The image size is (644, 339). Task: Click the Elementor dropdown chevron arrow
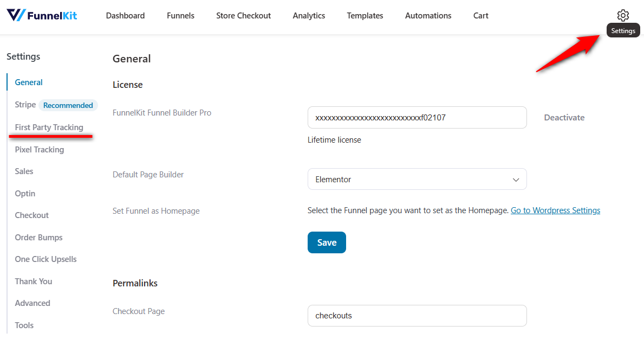[x=516, y=180]
